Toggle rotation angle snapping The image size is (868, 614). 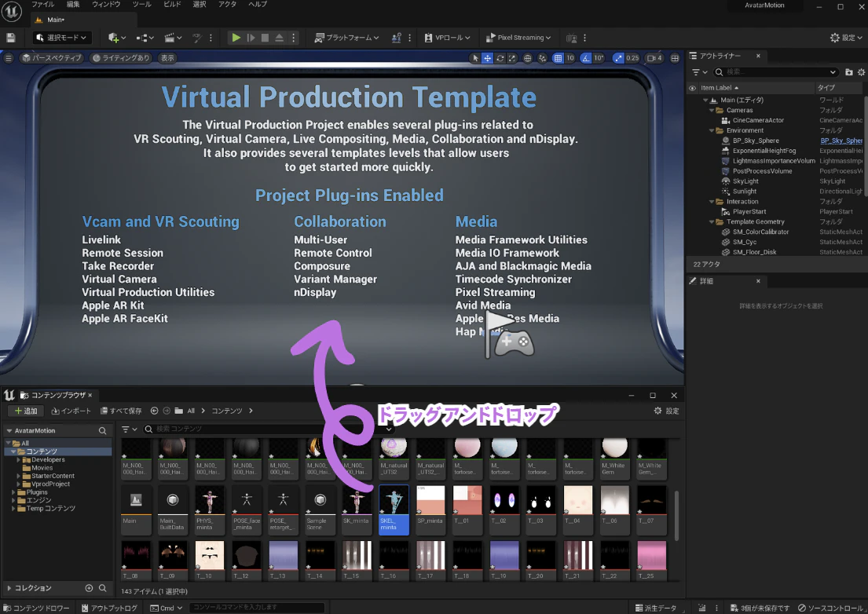tap(586, 58)
